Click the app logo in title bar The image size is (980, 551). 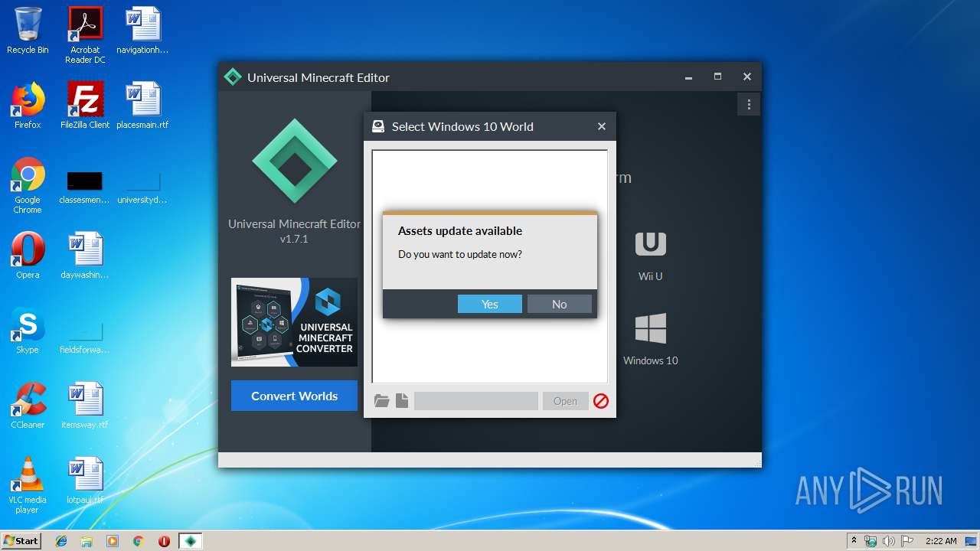233,77
